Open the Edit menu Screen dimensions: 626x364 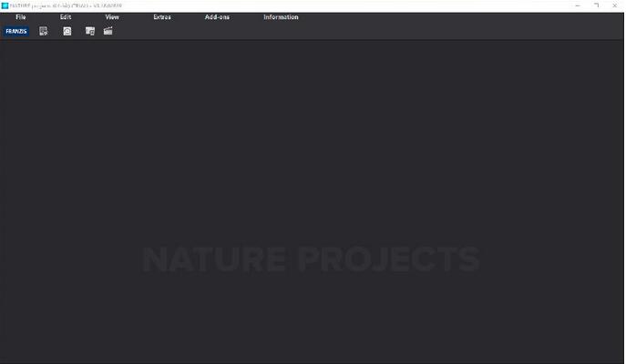(x=66, y=17)
